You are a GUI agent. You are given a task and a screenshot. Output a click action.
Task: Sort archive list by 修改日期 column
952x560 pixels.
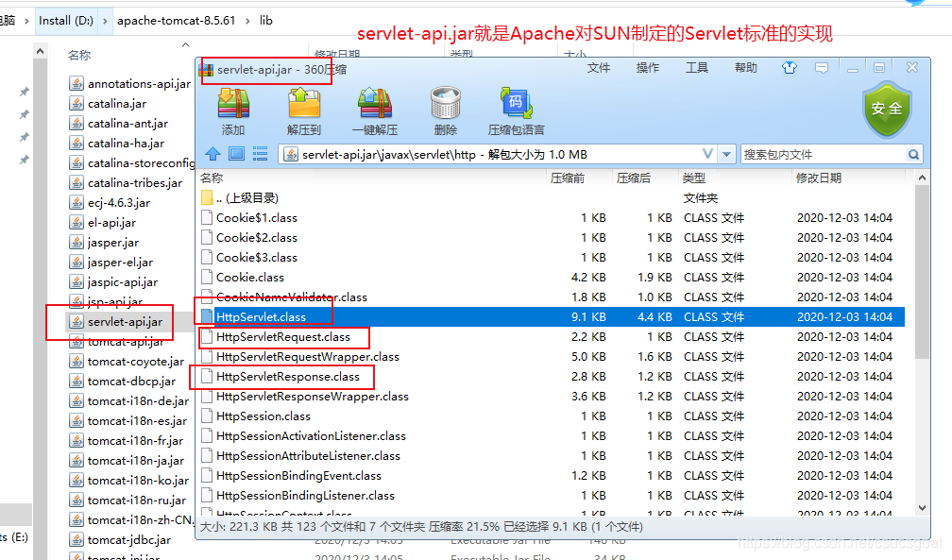(x=819, y=178)
